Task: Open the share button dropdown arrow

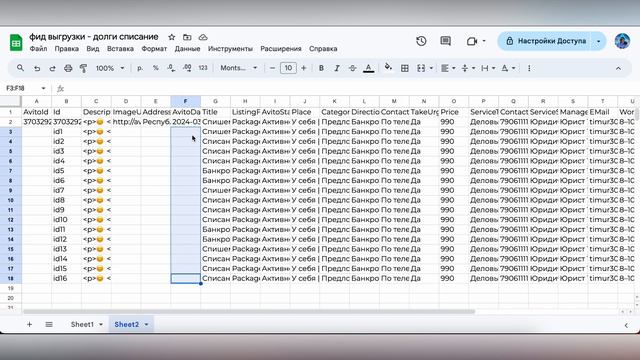Action: pyautogui.click(x=598, y=41)
